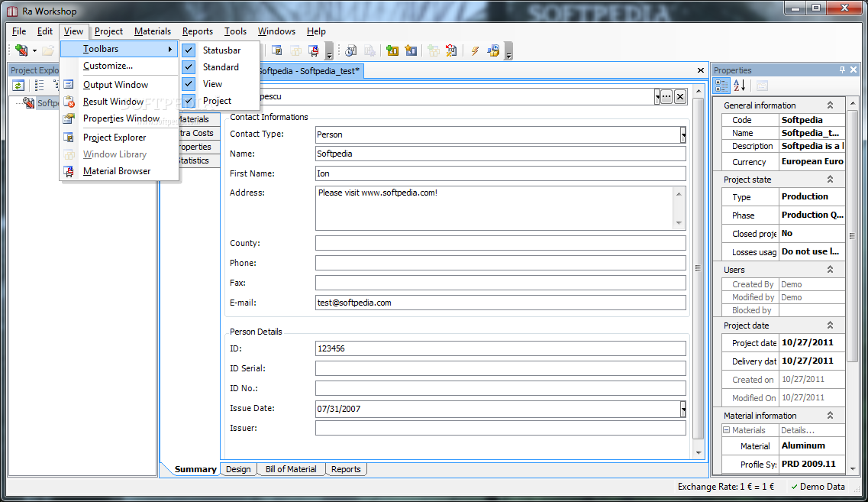868x502 pixels.
Task: Select the Softpedia project tree node
Action: [47, 103]
